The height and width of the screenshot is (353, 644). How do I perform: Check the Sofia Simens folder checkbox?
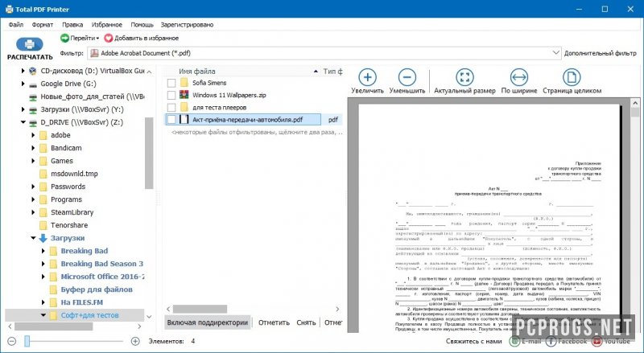[x=171, y=83]
